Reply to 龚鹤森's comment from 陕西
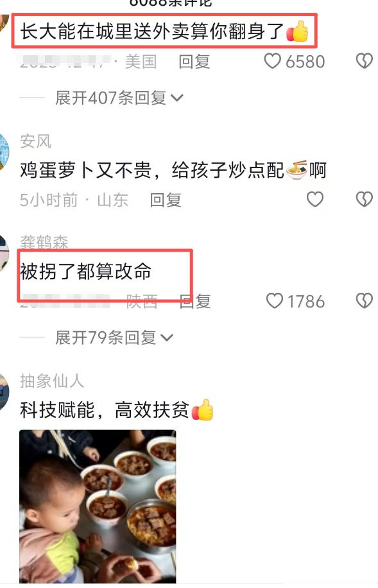 [195, 301]
